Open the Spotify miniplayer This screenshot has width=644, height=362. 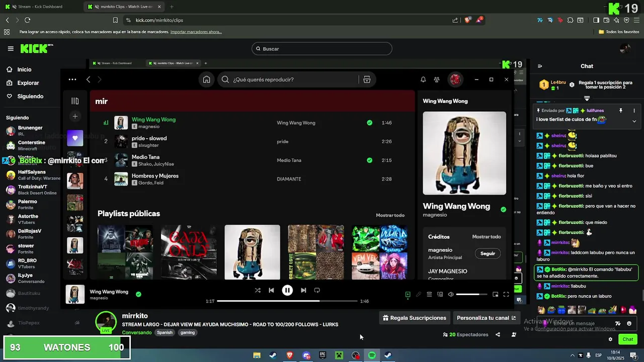(495, 294)
